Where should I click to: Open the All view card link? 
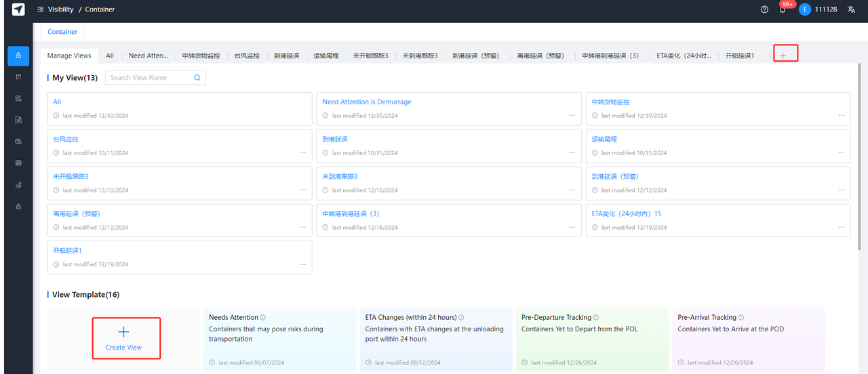pos(57,102)
